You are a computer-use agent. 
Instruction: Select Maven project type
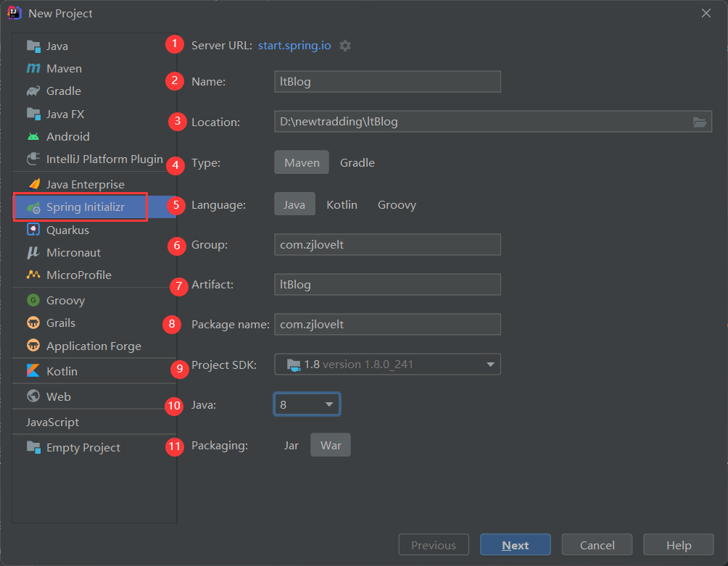pyautogui.click(x=302, y=162)
